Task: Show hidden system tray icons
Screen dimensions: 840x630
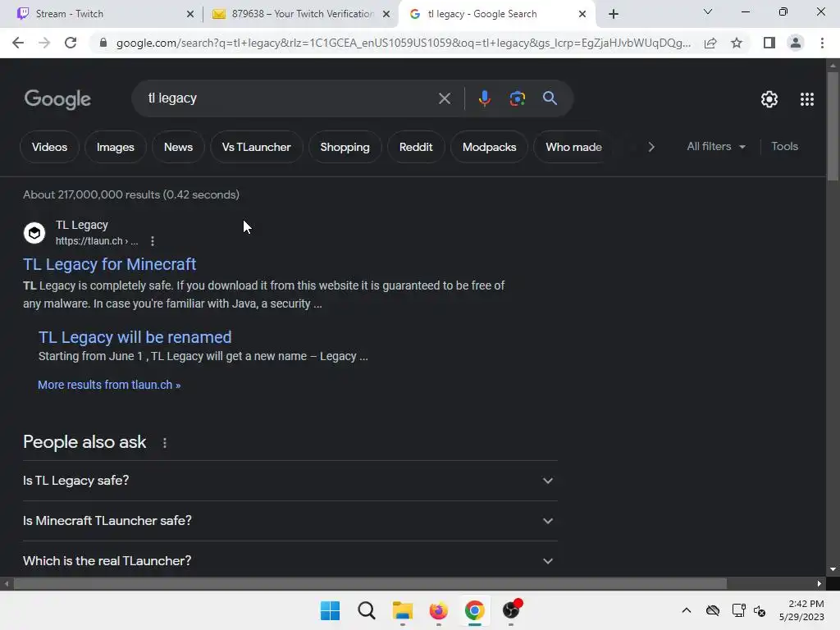Action: (x=687, y=610)
